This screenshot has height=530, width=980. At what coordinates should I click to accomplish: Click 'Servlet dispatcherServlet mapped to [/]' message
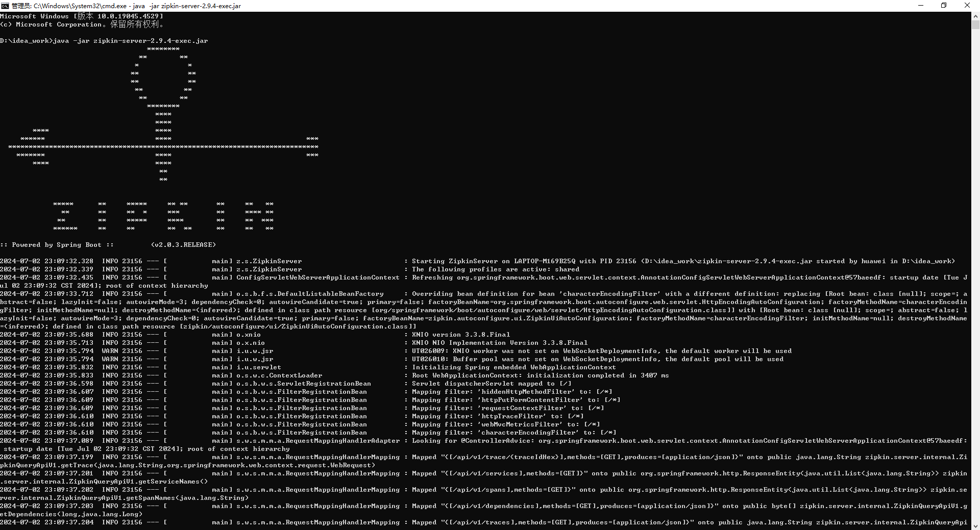click(x=492, y=384)
